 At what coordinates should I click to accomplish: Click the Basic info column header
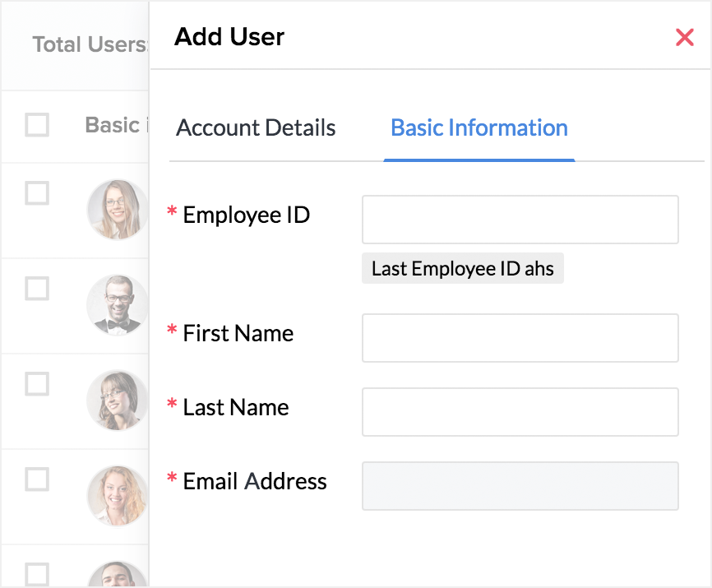(115, 125)
